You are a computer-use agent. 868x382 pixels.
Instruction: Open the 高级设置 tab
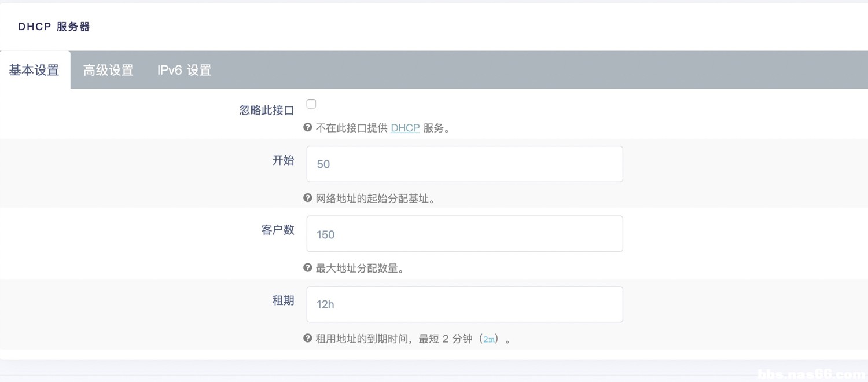pyautogui.click(x=108, y=70)
